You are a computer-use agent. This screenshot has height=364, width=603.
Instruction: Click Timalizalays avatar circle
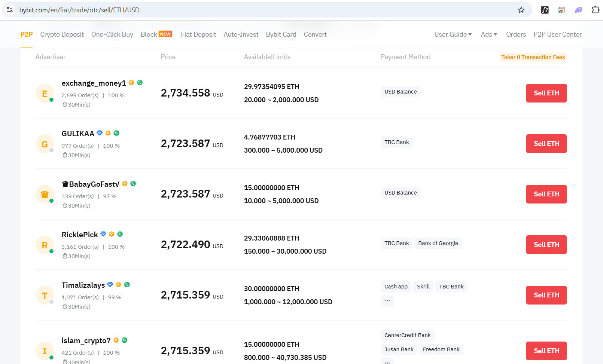click(x=45, y=295)
